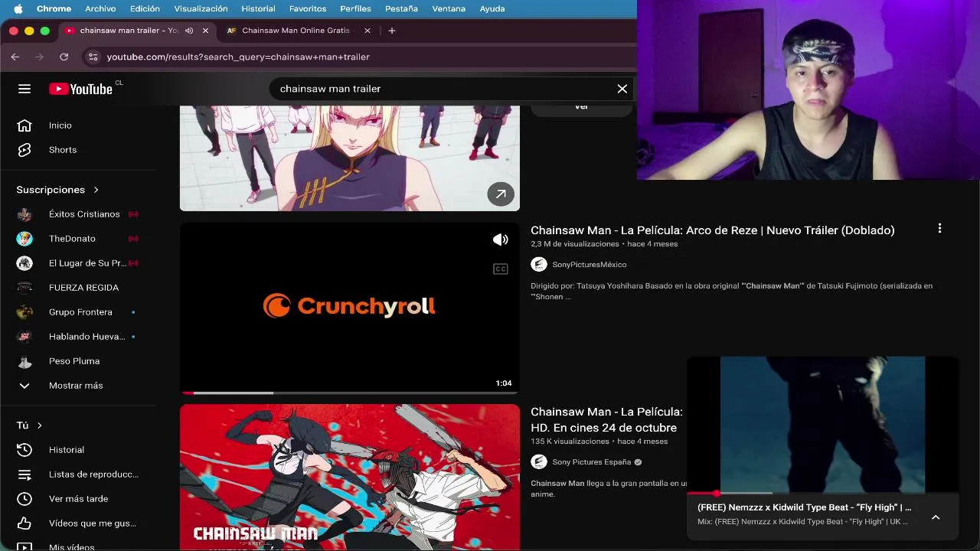Go to the YouTube logo home
The height and width of the screenshot is (551, 980).
coord(80,89)
